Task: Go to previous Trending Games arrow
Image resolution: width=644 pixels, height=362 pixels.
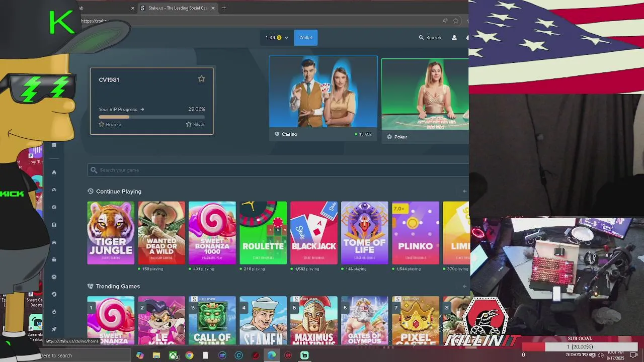Action: 464,286
